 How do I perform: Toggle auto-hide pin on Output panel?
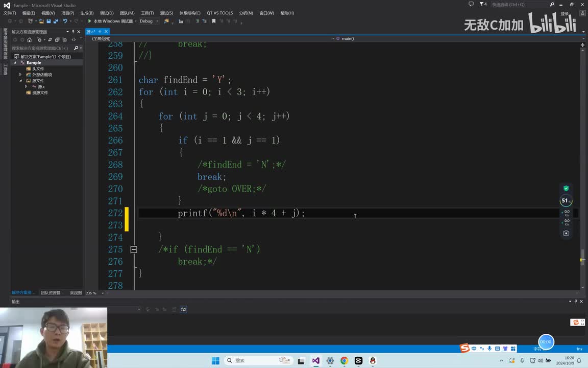click(x=576, y=301)
